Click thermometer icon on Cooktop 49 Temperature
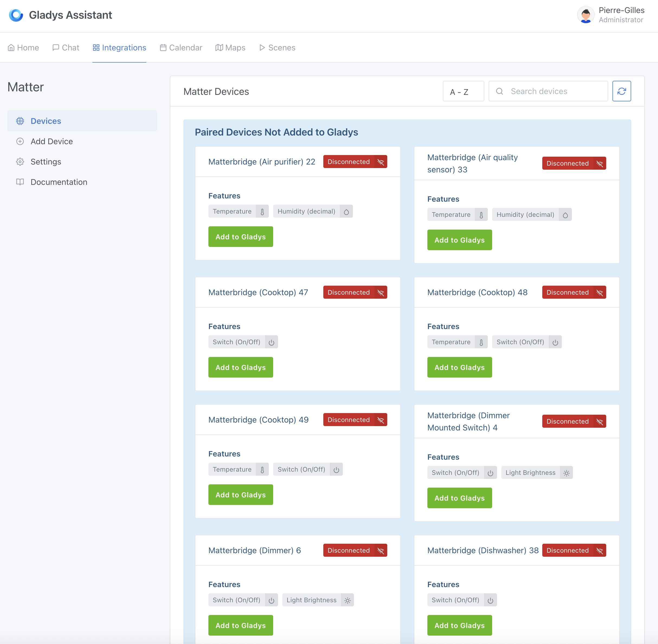 pyautogui.click(x=262, y=469)
